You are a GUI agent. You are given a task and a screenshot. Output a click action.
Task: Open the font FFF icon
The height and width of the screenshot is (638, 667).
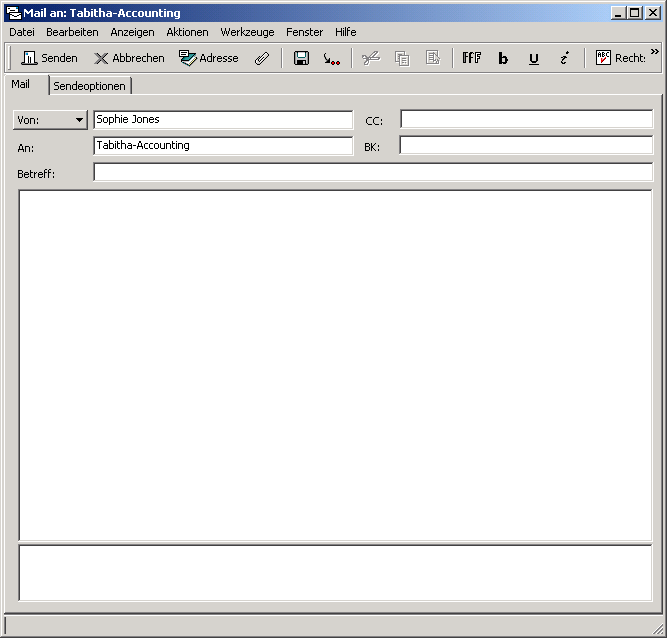472,58
